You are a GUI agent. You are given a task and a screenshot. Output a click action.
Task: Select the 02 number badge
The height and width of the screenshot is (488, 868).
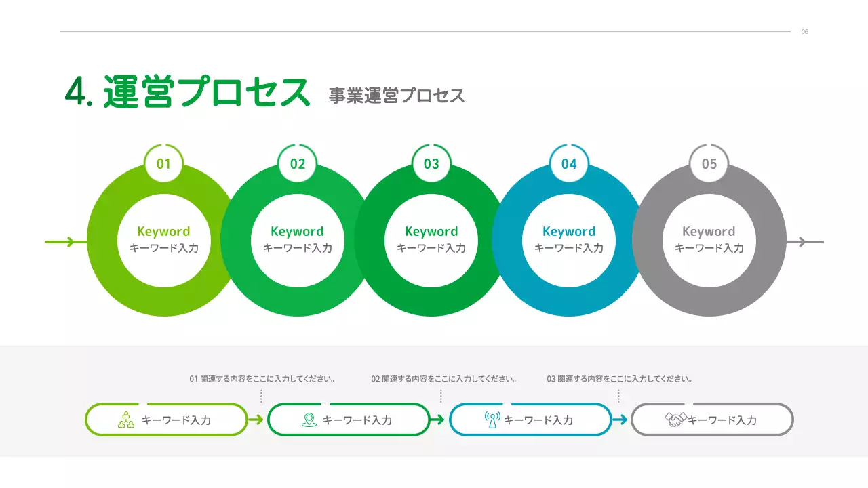point(298,164)
